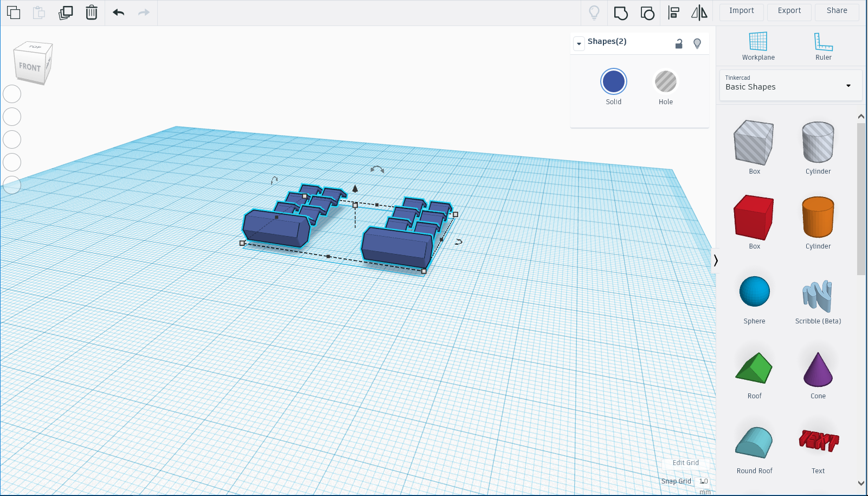This screenshot has width=868, height=496.
Task: Collapse the Shapes(2) inspector panel
Action: 578,43
